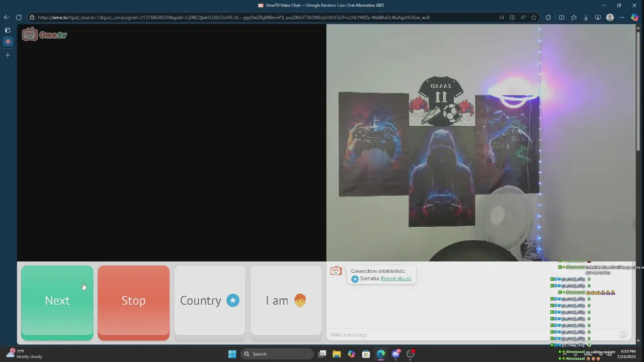View site information lock icon
This screenshot has height=362, width=644.
[32, 18]
